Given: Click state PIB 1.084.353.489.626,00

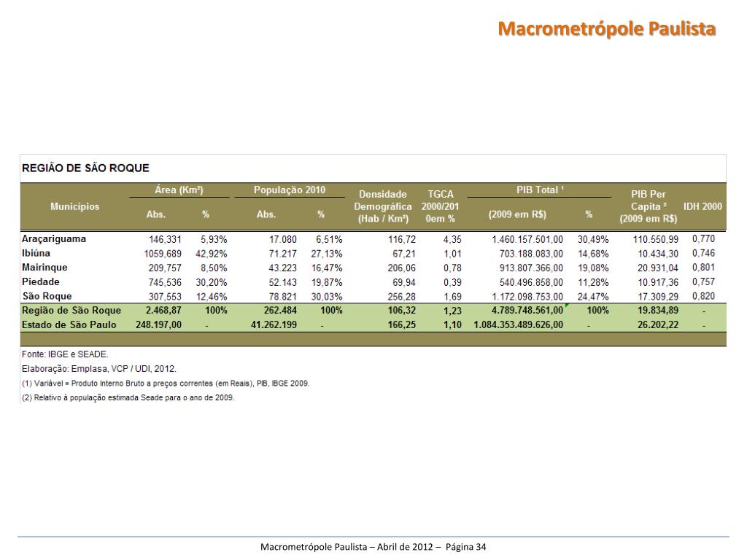Looking at the screenshot, I should pos(519,324).
